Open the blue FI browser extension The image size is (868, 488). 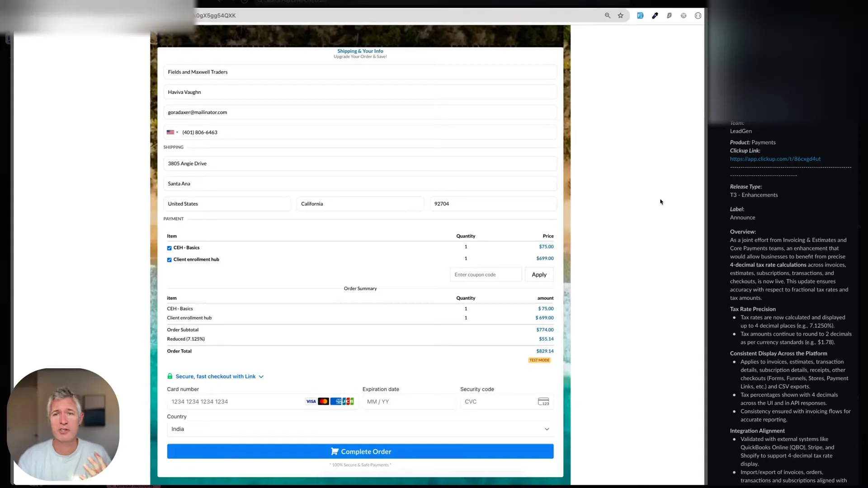point(640,15)
